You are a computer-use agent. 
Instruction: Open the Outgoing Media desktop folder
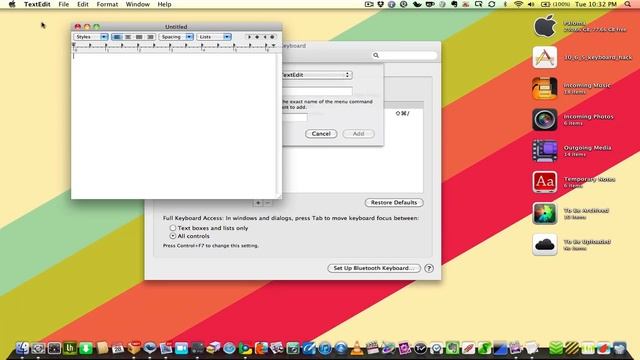(544, 151)
